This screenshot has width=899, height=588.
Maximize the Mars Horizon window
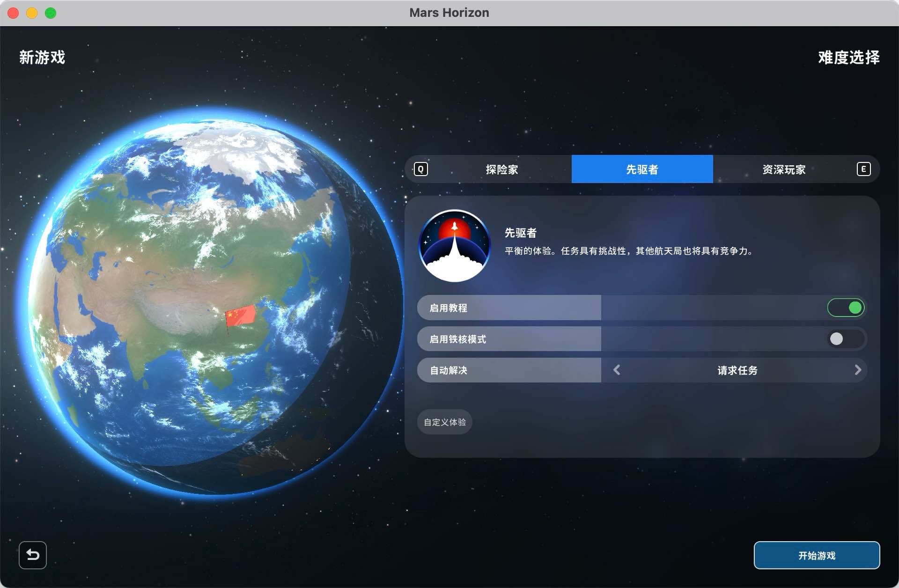click(x=51, y=13)
